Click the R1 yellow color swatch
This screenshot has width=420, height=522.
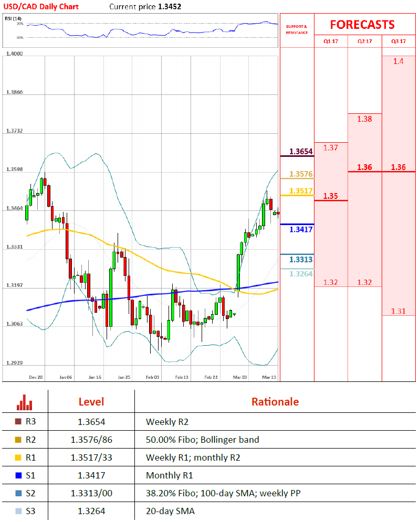pyautogui.click(x=18, y=458)
